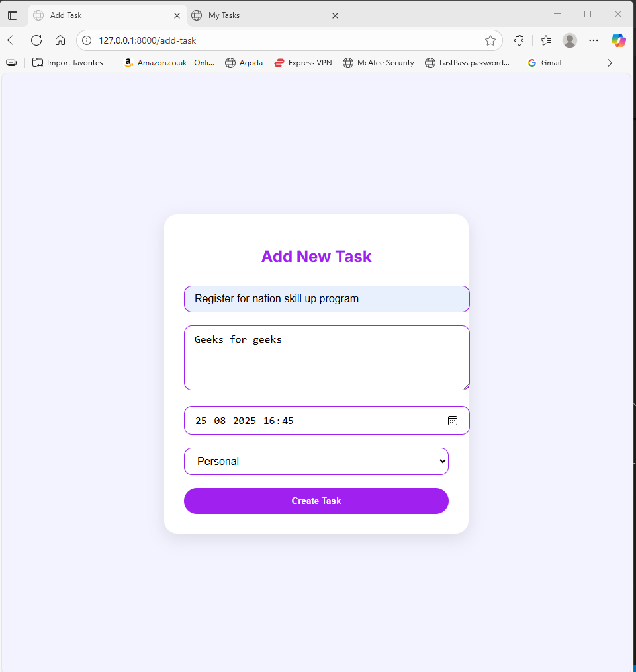Click the task title input field
This screenshot has width=636, height=672.
(x=326, y=299)
